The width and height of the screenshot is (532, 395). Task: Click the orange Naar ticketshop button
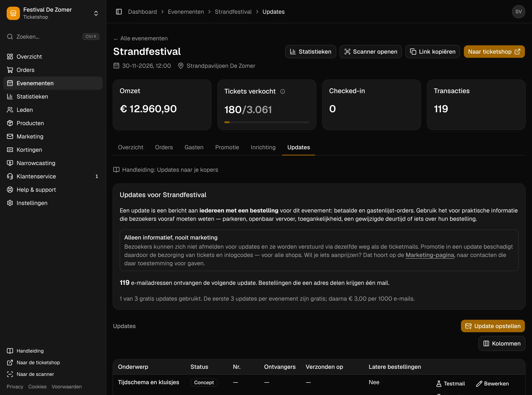[x=494, y=52]
